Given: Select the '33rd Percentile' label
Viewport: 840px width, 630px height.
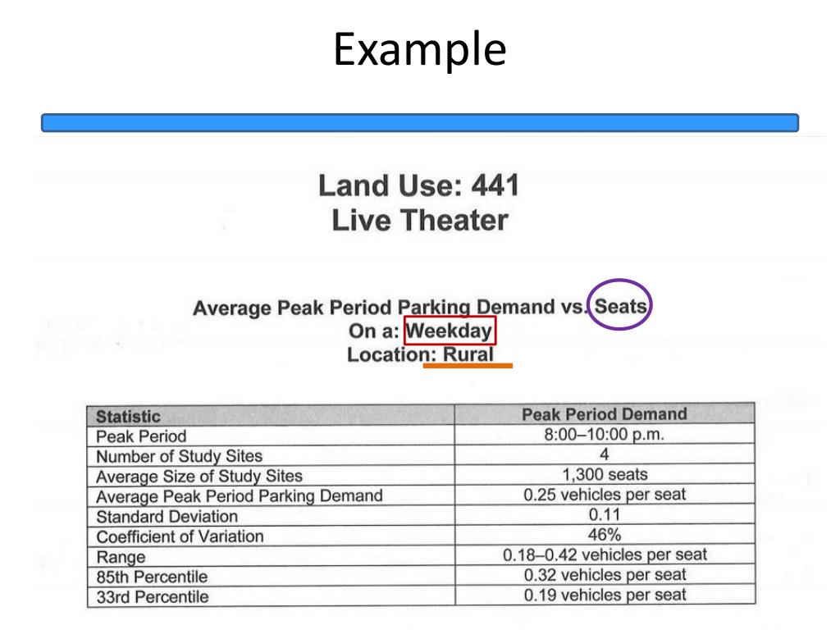Looking at the screenshot, I should pyautogui.click(x=153, y=597).
